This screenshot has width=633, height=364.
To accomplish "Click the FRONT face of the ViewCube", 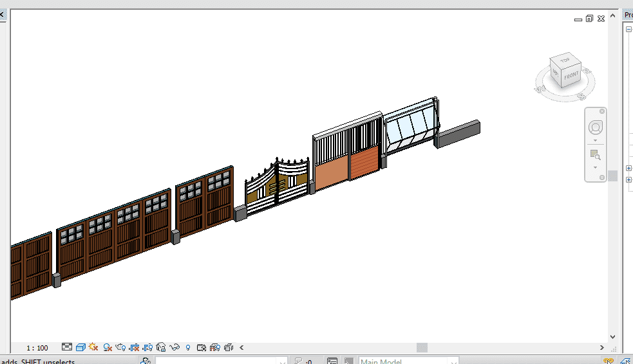I will pyautogui.click(x=571, y=76).
